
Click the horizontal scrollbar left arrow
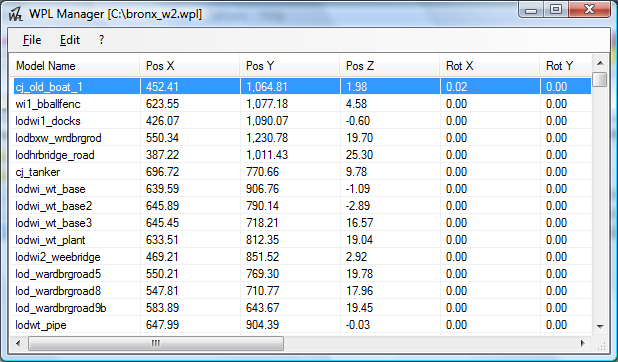pyautogui.click(x=18, y=343)
